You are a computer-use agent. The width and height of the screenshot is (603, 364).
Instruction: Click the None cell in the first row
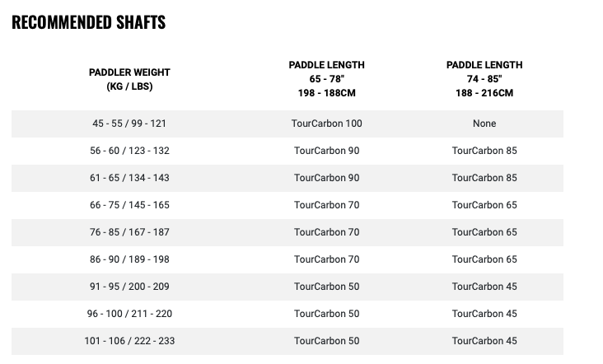pos(484,124)
